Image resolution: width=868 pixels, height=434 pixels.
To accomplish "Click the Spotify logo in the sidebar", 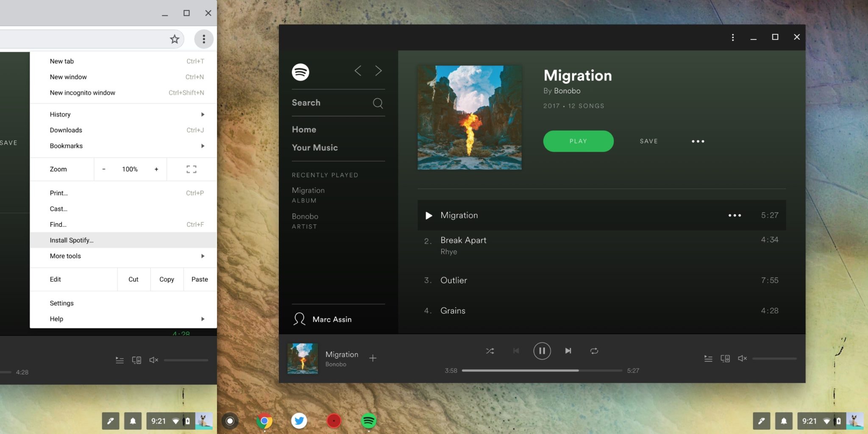I will [x=300, y=72].
